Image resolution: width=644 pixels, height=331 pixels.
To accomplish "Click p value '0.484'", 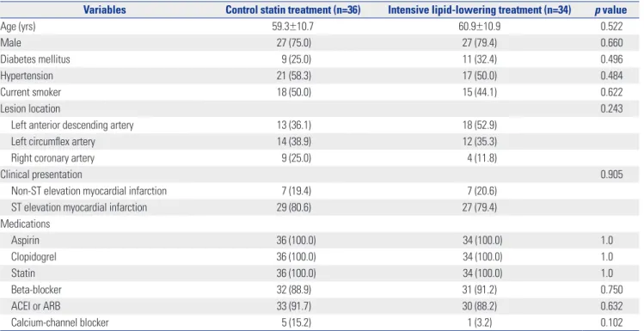I will [x=611, y=76].
